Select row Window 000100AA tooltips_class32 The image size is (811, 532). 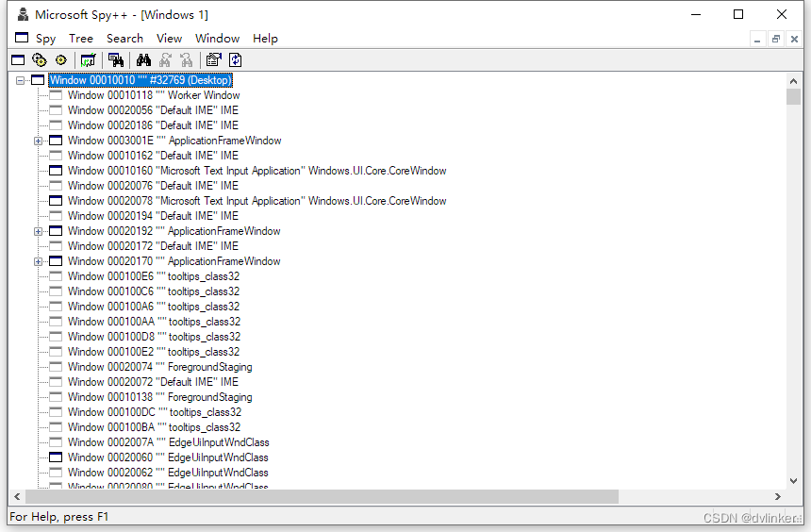[x=154, y=322]
